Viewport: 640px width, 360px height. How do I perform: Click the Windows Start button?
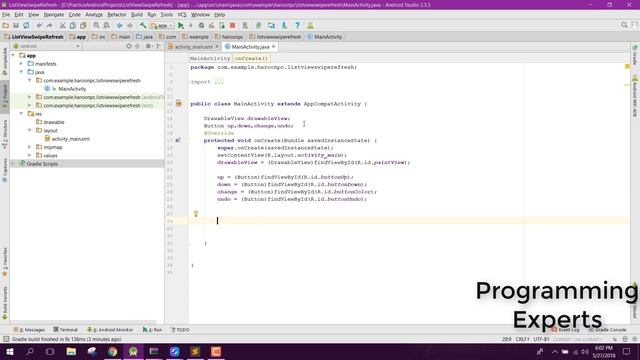point(10,351)
